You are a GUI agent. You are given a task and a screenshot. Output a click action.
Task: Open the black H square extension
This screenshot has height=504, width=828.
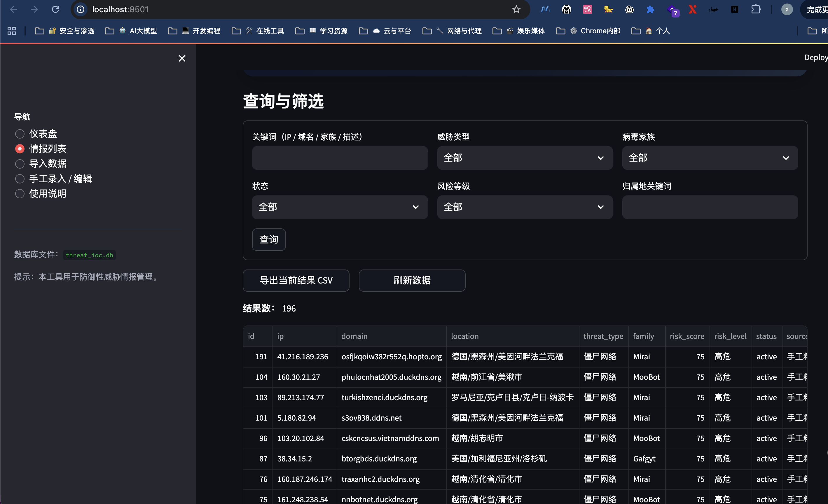click(x=735, y=9)
